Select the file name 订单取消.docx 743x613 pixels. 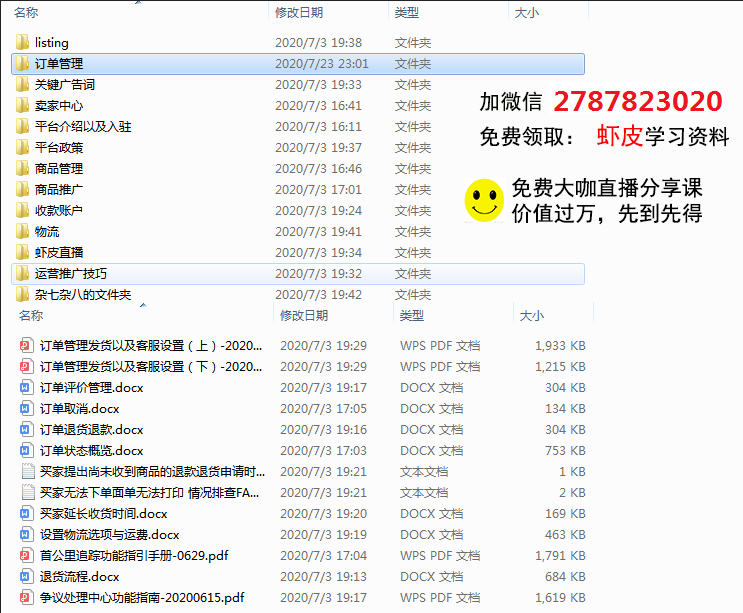click(80, 408)
